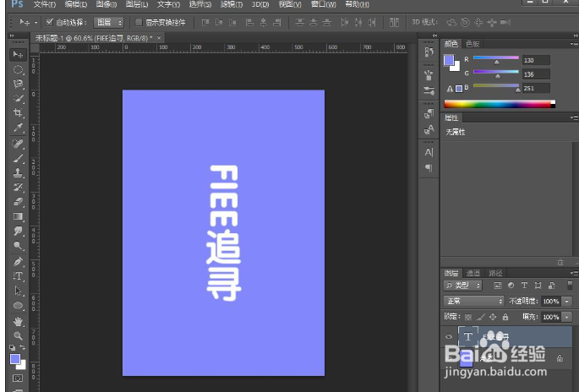
Task: Select the History Brush tool
Action: point(18,188)
